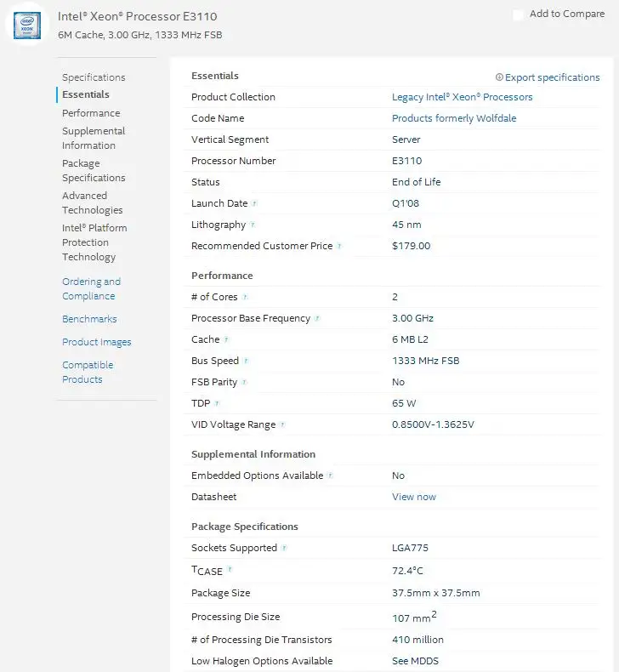Open VID Voltage Range info icon
The height and width of the screenshot is (672, 619).
282,424
